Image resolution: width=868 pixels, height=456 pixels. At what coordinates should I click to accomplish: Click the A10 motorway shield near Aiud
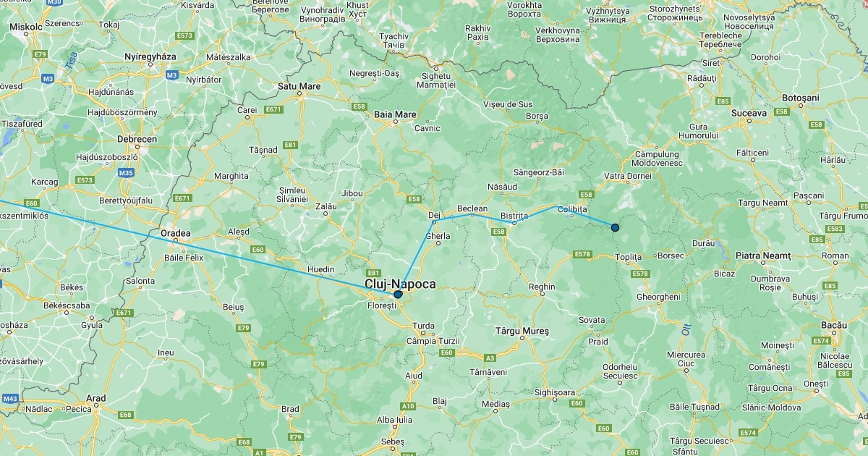tap(408, 407)
